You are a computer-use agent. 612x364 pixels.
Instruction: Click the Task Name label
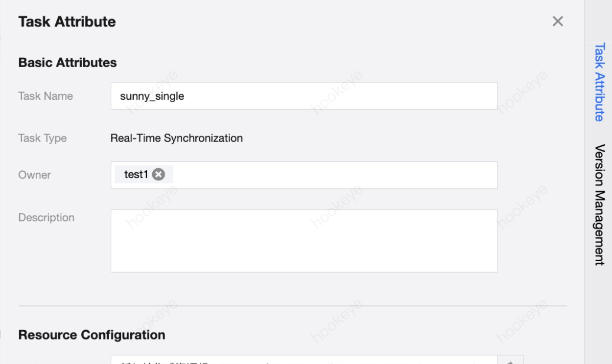tap(46, 96)
